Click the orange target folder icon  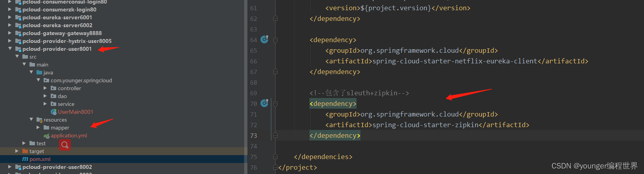click(x=25, y=151)
